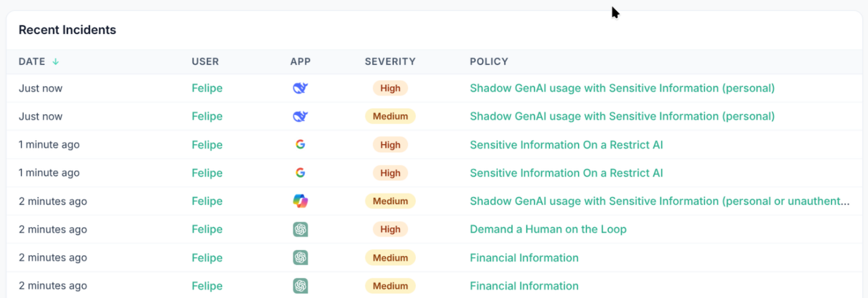Click the Medium badge in the DeepSeek row
Image resolution: width=868 pixels, height=298 pixels.
coord(390,117)
